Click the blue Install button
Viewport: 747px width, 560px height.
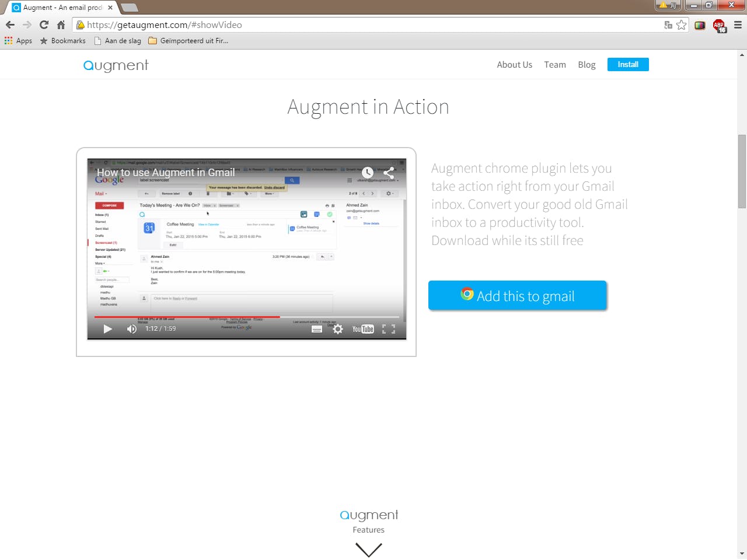coord(628,64)
